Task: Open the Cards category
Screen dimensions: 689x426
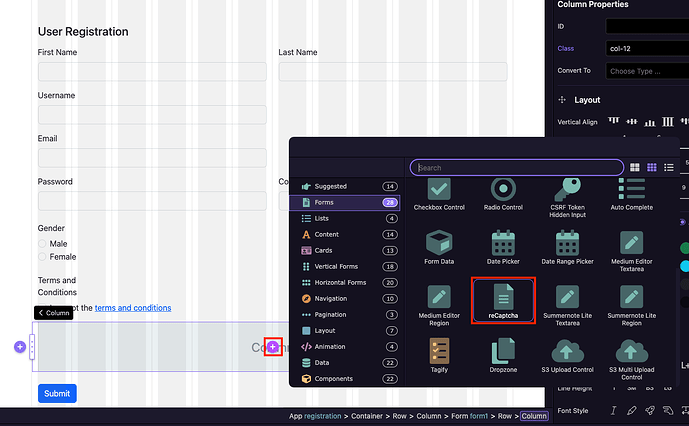Action: pyautogui.click(x=345, y=251)
